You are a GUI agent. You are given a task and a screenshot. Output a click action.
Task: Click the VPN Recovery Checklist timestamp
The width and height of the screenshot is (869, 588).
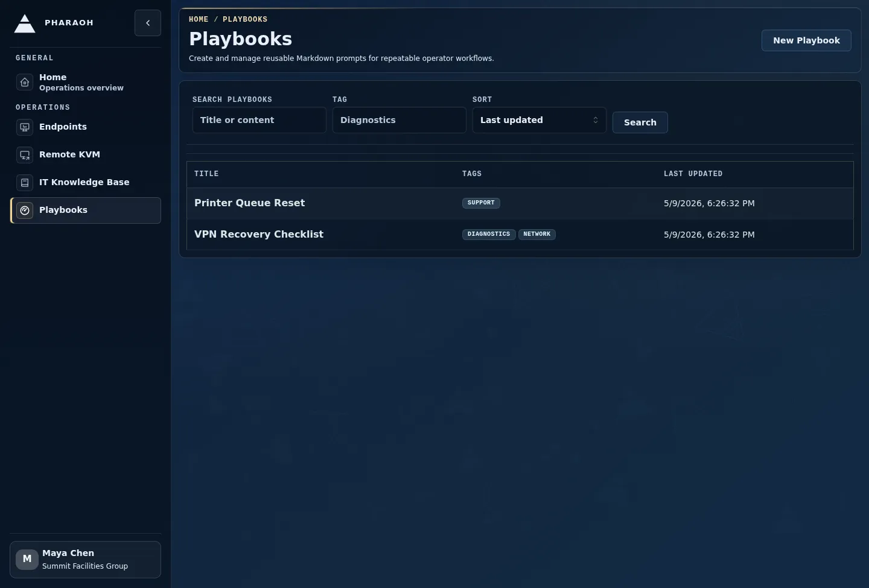tap(709, 235)
